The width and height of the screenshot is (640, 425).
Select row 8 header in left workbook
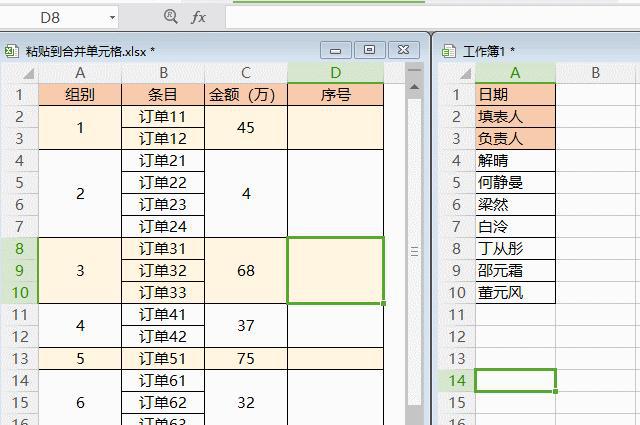pos(20,249)
